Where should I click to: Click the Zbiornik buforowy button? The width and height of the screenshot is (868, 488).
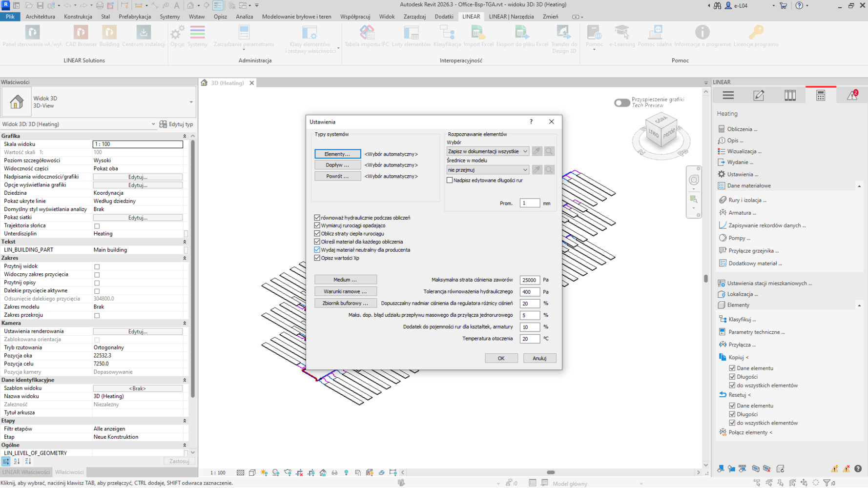tap(345, 304)
